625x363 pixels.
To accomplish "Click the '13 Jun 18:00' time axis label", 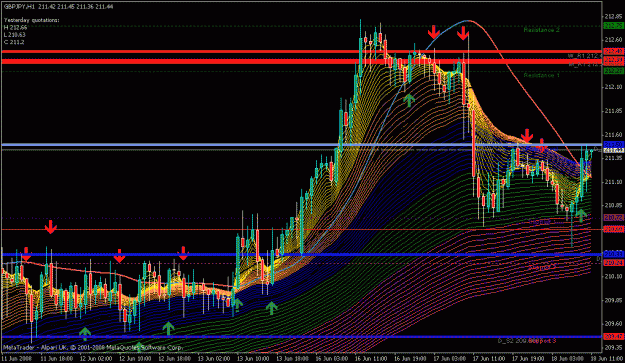I will (x=292, y=359).
